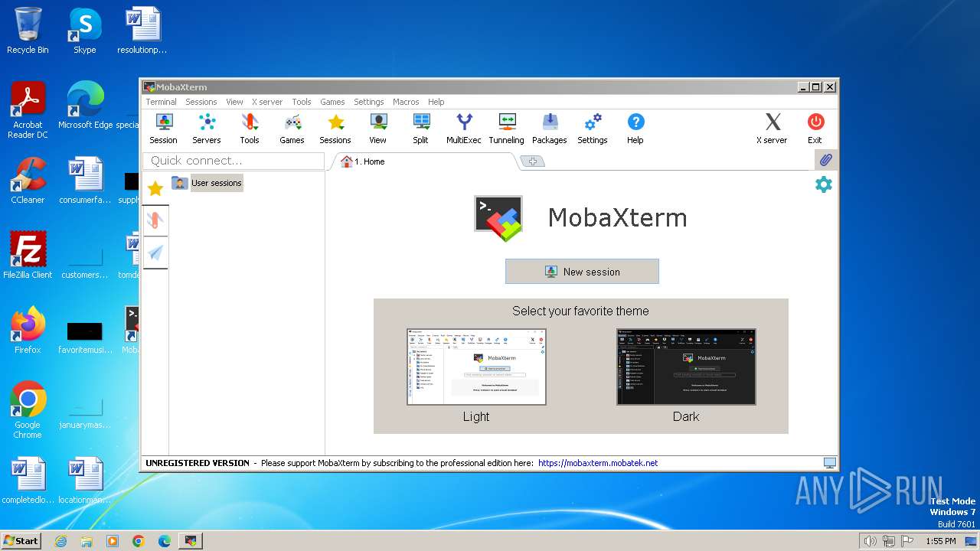
Task: Click the 1:55 PM taskbar clock
Action: pos(940,541)
